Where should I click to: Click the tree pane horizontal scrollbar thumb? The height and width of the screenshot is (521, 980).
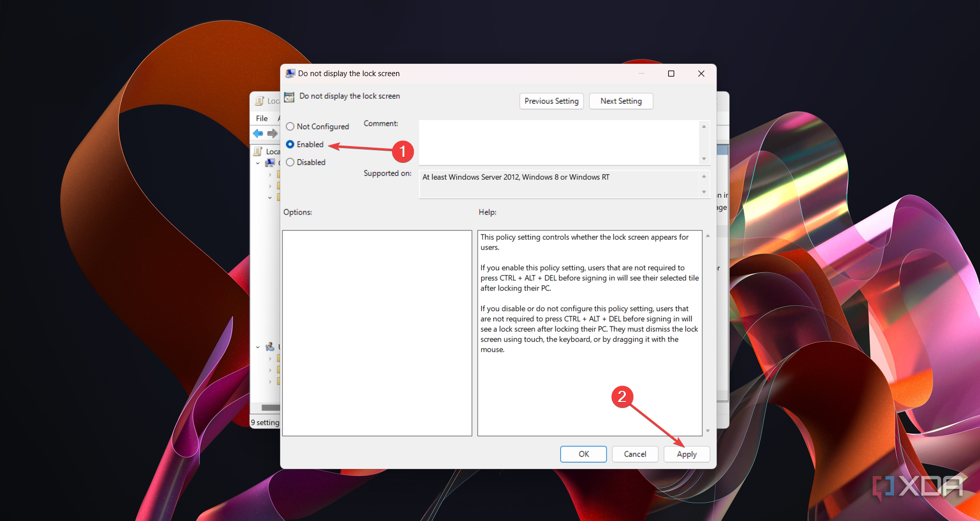coord(271,408)
